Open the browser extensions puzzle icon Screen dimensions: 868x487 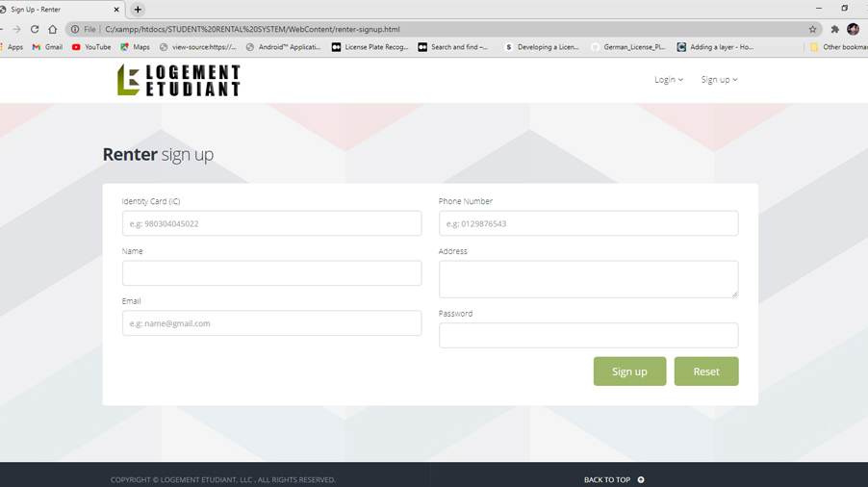pos(834,29)
